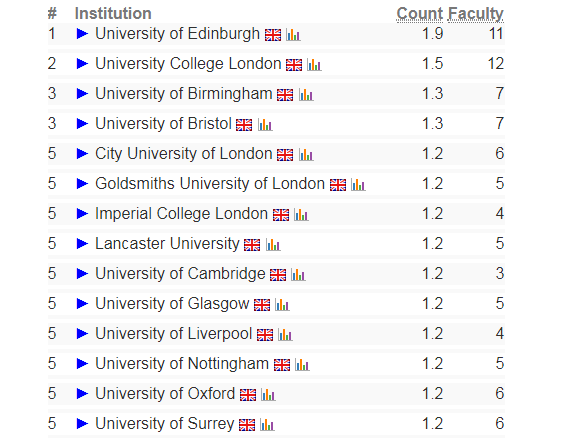Open bar chart icon for University College London
Screen dimensions: 563x438
pos(314,65)
